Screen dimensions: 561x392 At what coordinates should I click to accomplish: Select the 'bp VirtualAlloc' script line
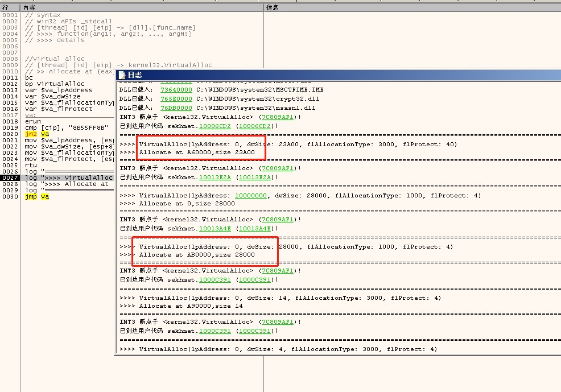pos(55,84)
